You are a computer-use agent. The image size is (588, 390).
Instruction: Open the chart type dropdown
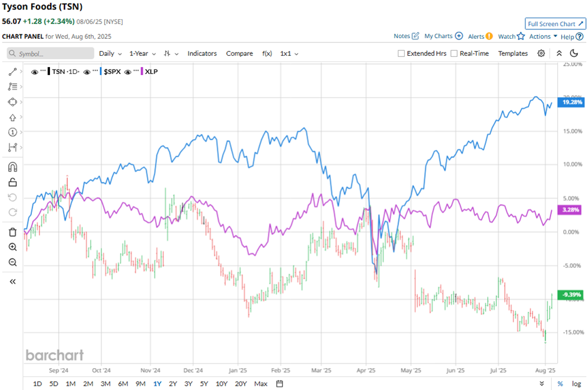pyautogui.click(x=171, y=53)
